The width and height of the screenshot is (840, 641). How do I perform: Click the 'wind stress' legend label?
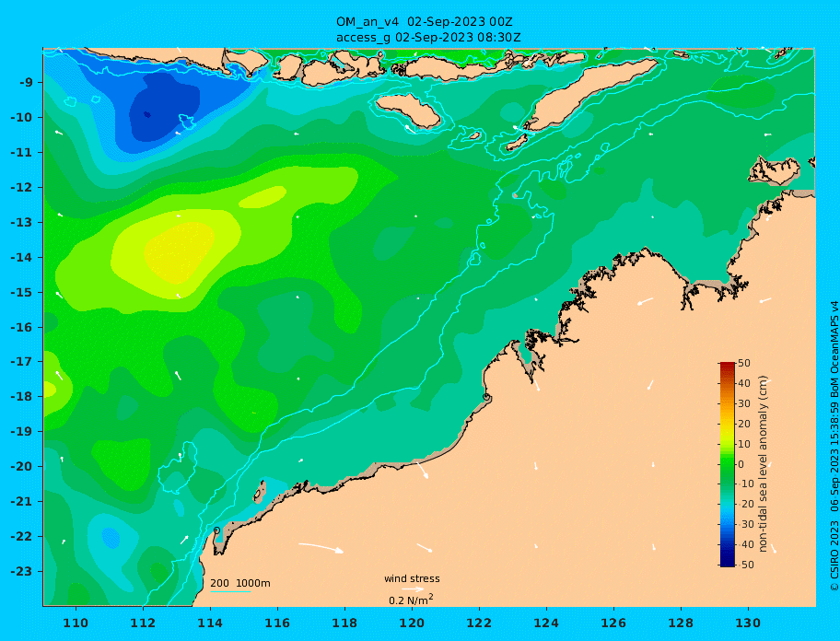point(412,578)
